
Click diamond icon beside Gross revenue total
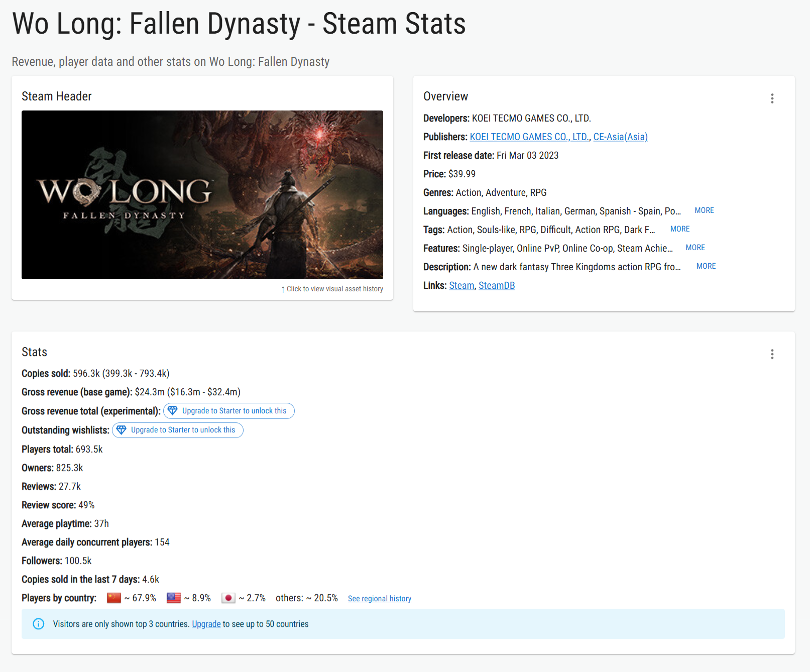[x=173, y=411]
